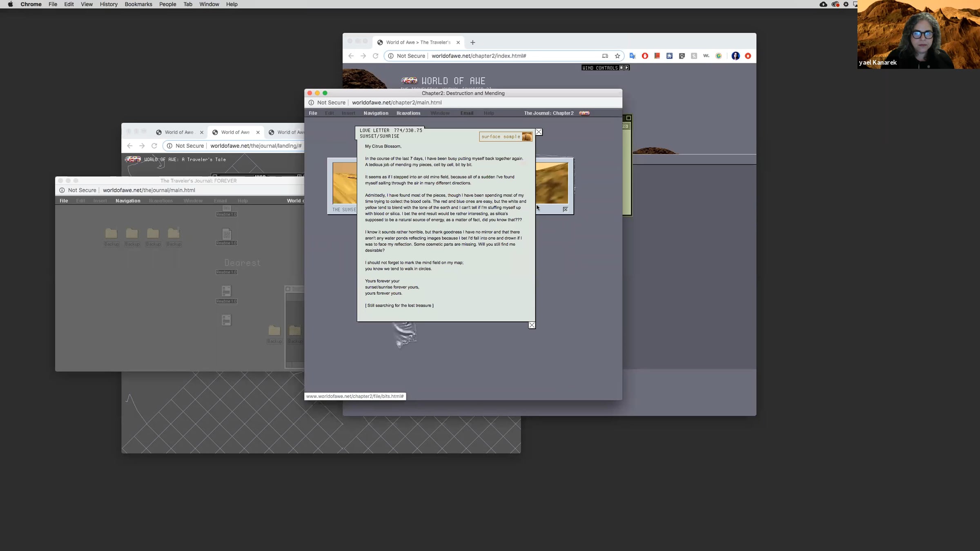The width and height of the screenshot is (980, 551).
Task: Bookmark page with the star icon
Action: pyautogui.click(x=617, y=56)
